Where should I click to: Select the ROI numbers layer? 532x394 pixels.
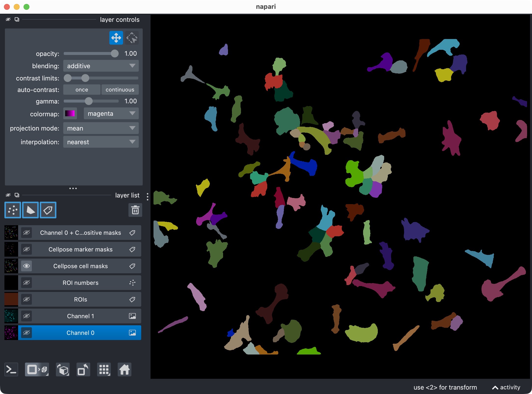click(x=80, y=283)
